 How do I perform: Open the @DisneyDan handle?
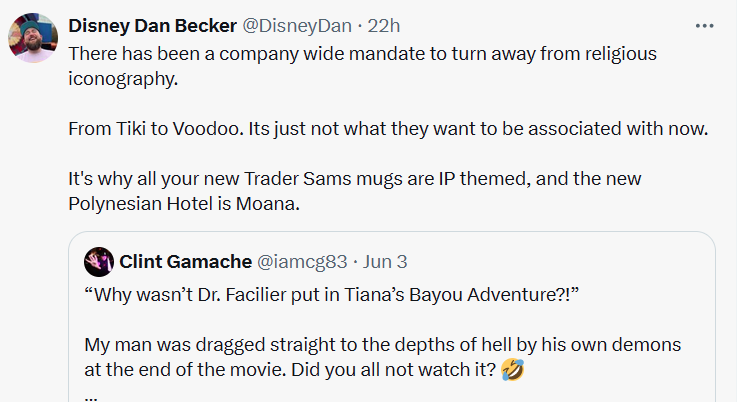[x=297, y=26]
